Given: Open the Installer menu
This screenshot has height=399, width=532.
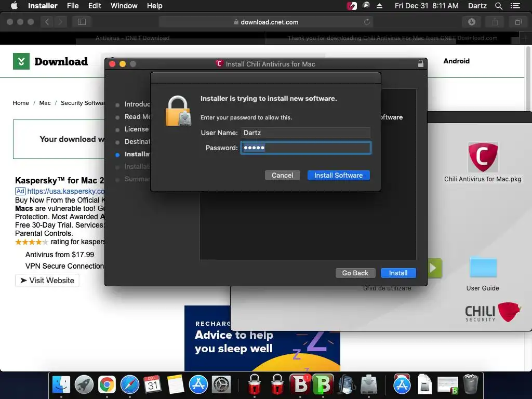Looking at the screenshot, I should tap(43, 6).
